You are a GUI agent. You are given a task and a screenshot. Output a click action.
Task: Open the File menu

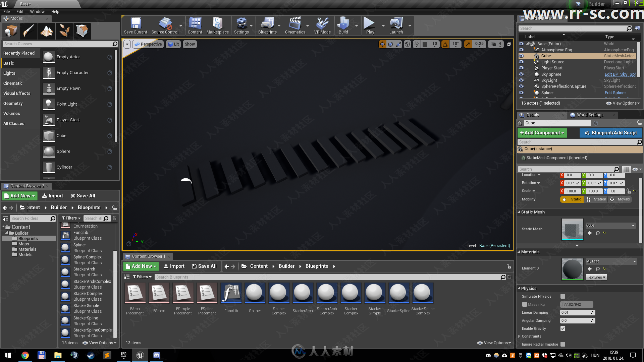click(7, 11)
